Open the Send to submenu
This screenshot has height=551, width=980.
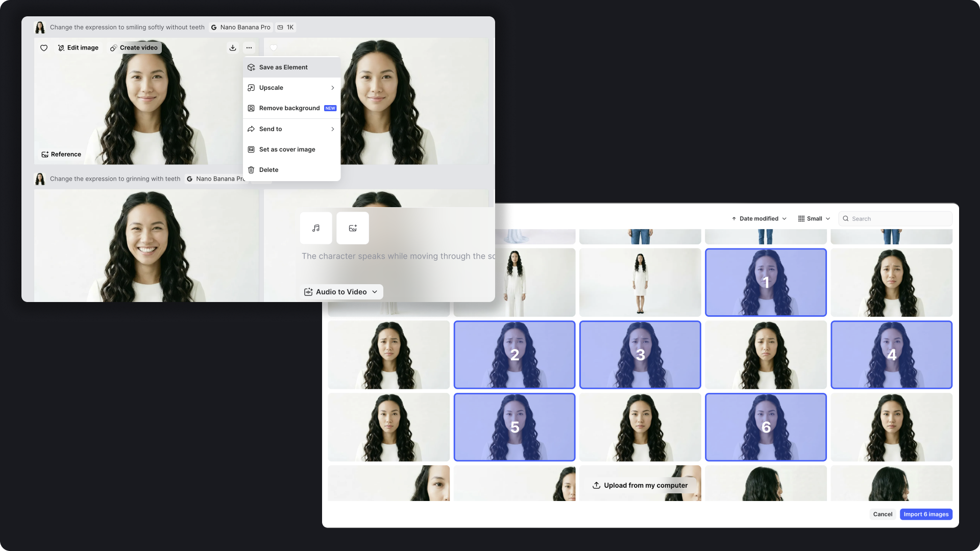pos(291,129)
